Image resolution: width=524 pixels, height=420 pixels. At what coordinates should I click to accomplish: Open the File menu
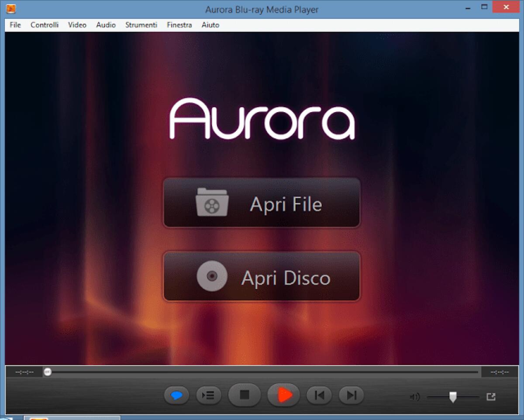14,25
